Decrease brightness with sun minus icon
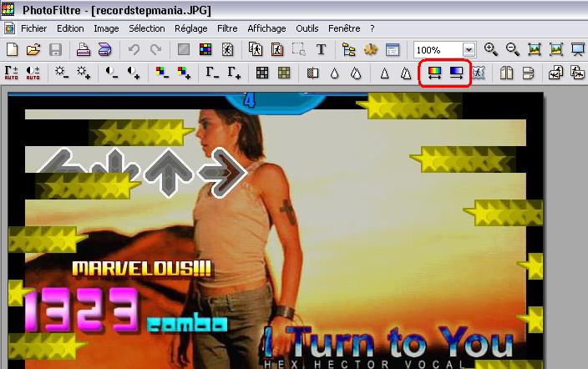Screen dimensions: 588x369 pyautogui.click(x=62, y=73)
